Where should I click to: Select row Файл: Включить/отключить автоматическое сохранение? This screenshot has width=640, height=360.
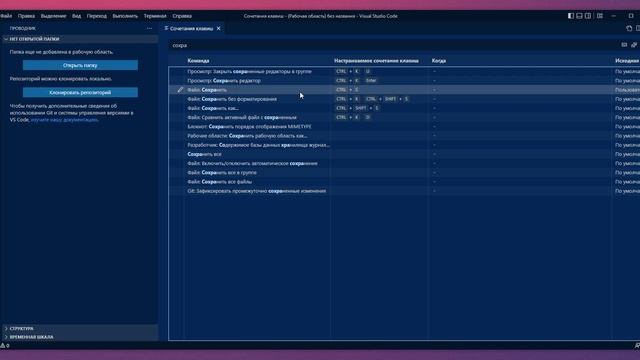click(404, 163)
